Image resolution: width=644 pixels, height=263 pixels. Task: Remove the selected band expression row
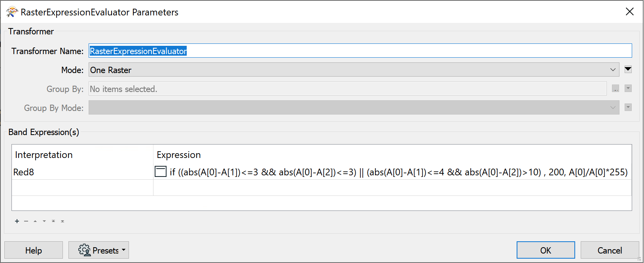pyautogui.click(x=26, y=221)
